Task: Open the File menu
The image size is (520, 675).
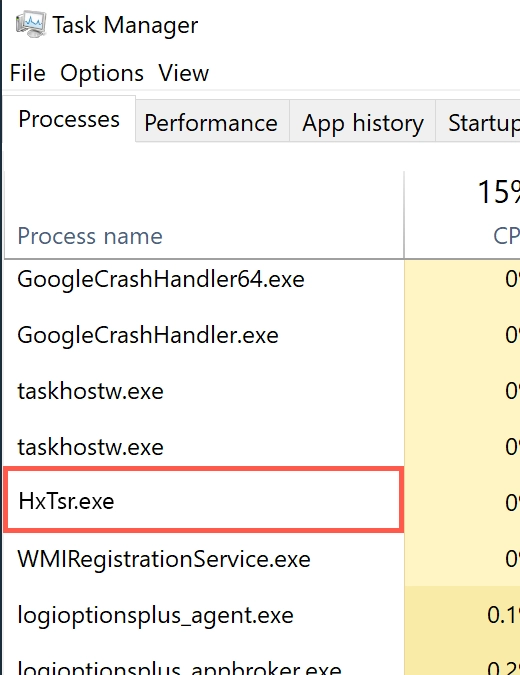Action: (x=28, y=73)
